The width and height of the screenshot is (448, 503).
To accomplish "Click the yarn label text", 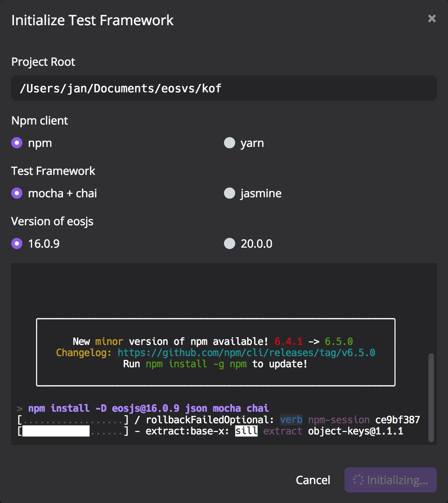I will pyautogui.click(x=252, y=143).
